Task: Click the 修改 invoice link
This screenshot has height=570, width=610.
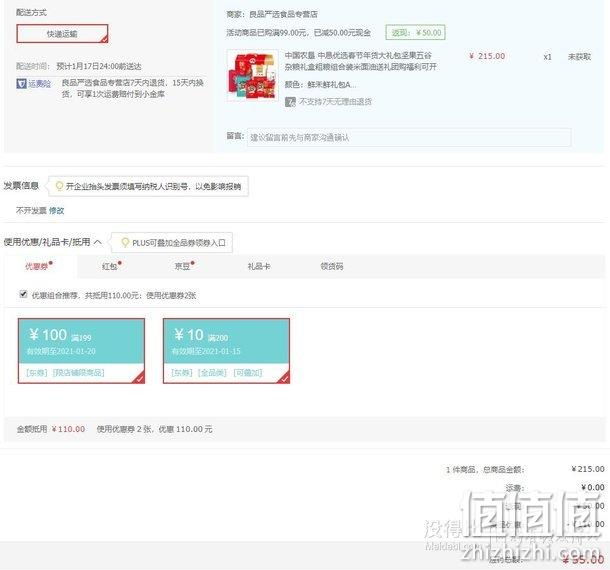Action: (x=56, y=210)
